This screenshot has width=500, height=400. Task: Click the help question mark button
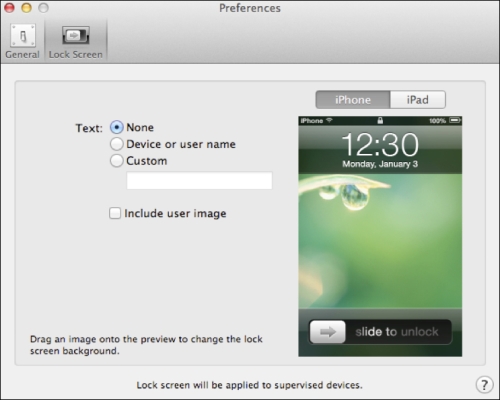[484, 385]
